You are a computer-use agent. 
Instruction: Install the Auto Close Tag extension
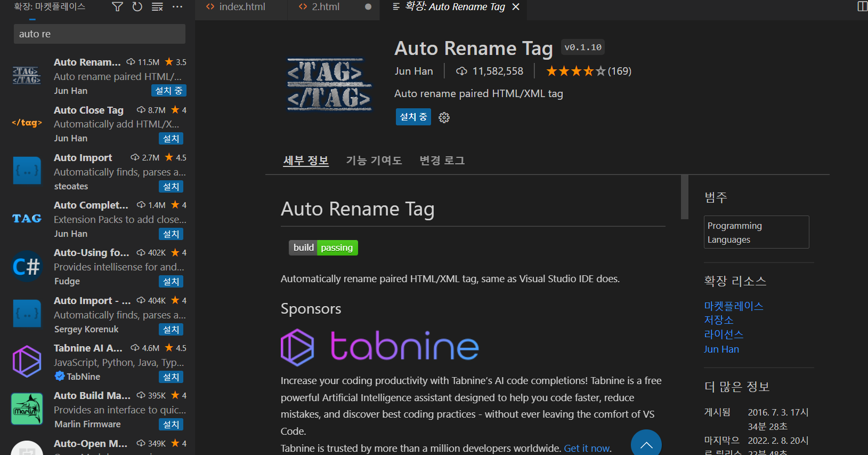pyautogui.click(x=171, y=139)
